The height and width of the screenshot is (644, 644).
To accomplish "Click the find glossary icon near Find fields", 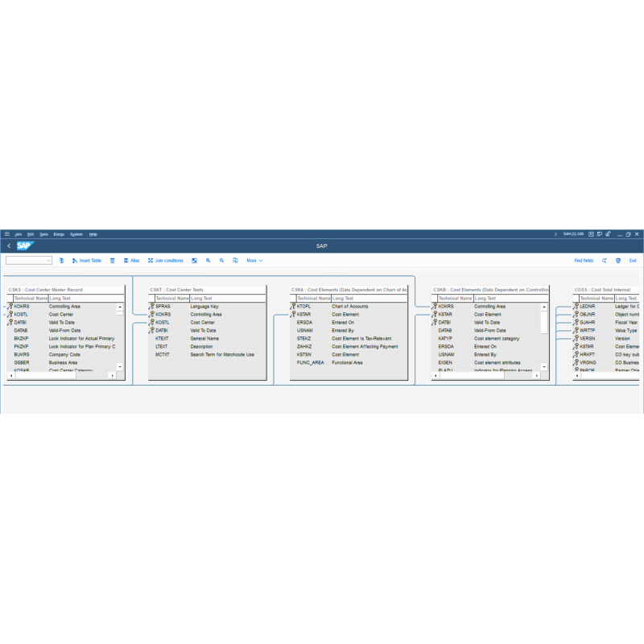I will tap(604, 261).
